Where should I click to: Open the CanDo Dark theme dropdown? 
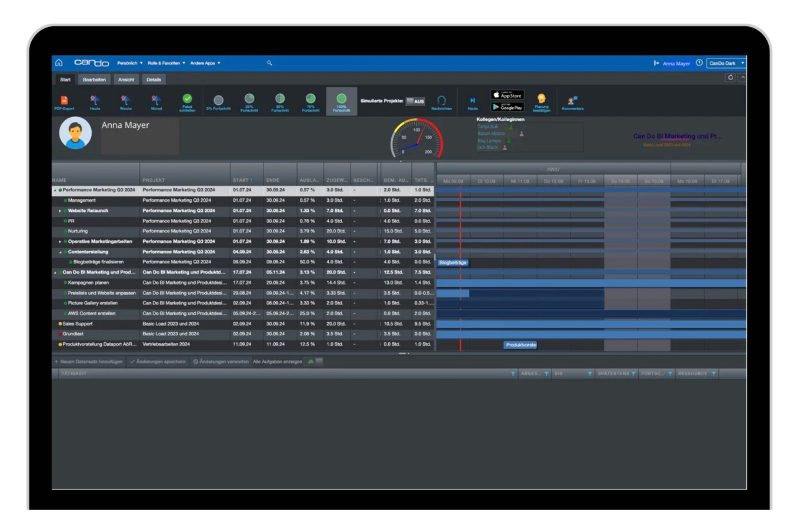click(x=726, y=63)
